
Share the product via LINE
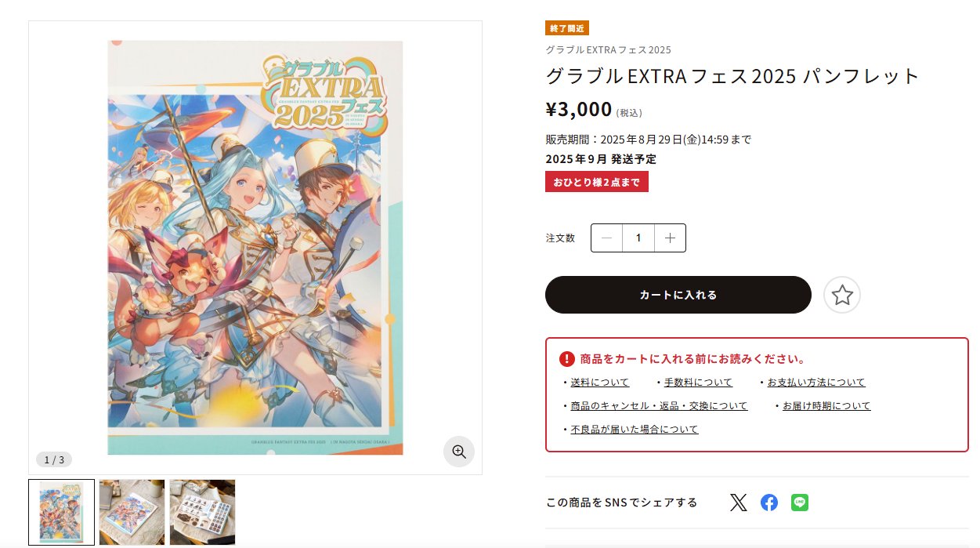tap(800, 503)
